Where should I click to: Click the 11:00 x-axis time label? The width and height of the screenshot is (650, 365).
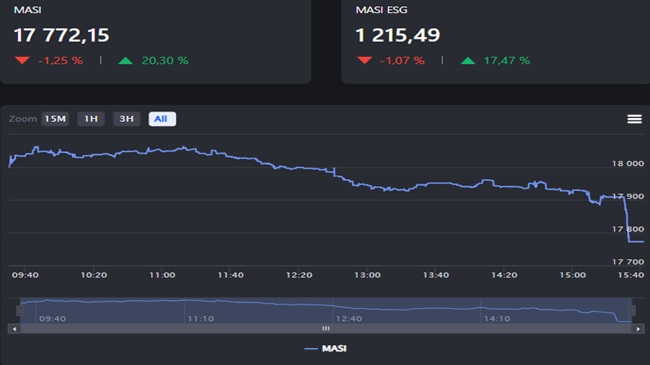point(162,275)
